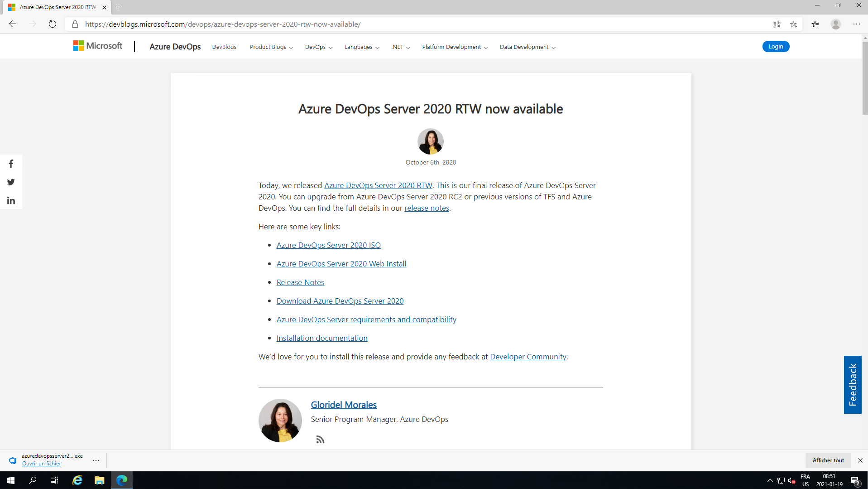Open the browser profile avatar icon
This screenshot has height=489, width=868.
tap(835, 24)
